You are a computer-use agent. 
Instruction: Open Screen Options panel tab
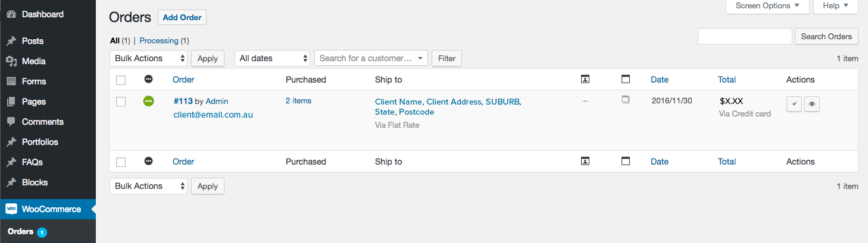pos(767,6)
